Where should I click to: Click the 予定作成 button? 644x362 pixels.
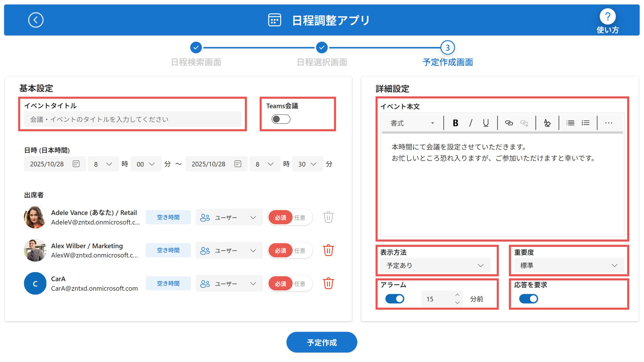pyautogui.click(x=321, y=342)
